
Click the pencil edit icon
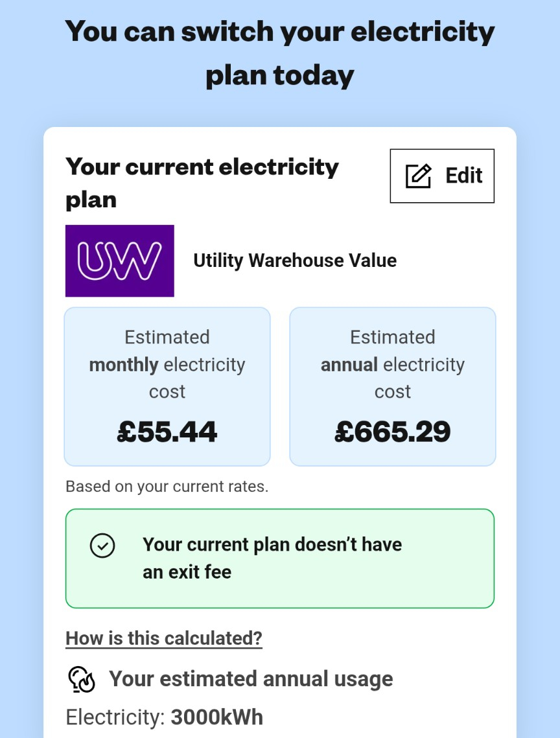(x=418, y=176)
